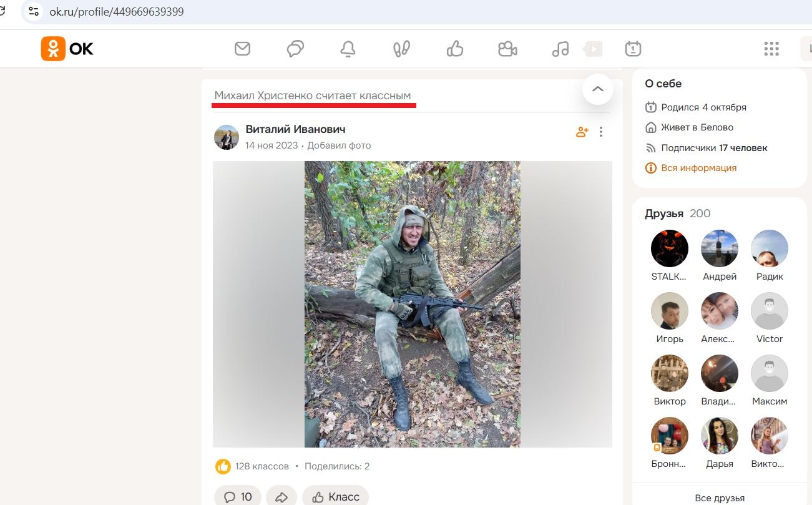Screen dimensions: 812x505
Task: Open marks thumbs-up icon in top bar
Action: click(x=455, y=49)
